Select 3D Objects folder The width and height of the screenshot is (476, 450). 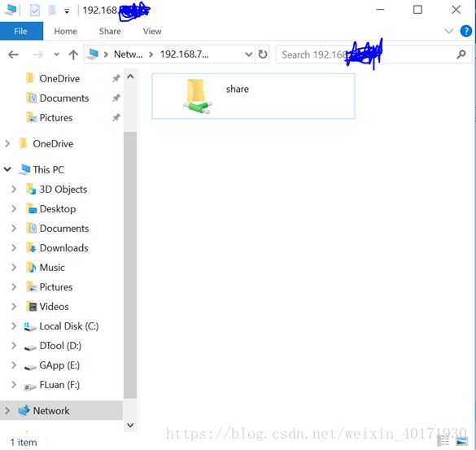click(63, 189)
